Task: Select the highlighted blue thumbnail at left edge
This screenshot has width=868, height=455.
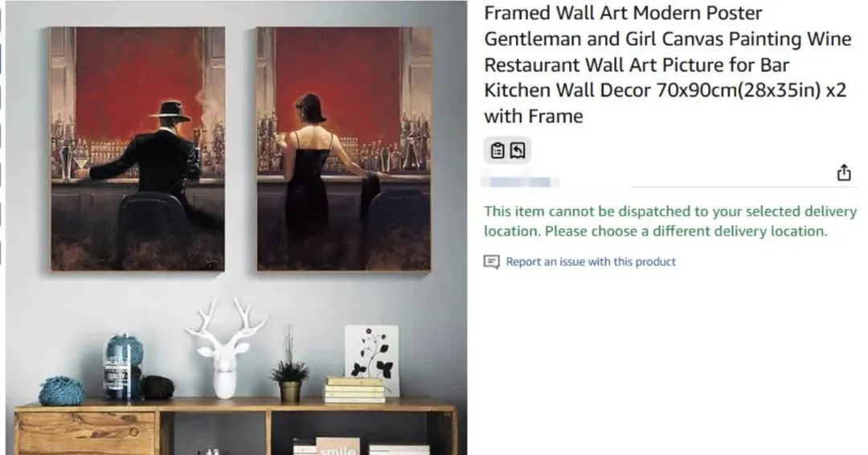Action: (1, 59)
